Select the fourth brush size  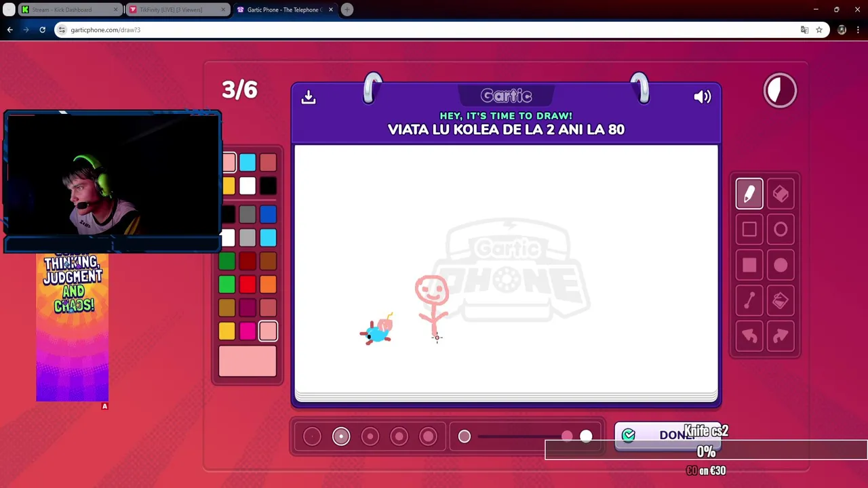(x=399, y=436)
